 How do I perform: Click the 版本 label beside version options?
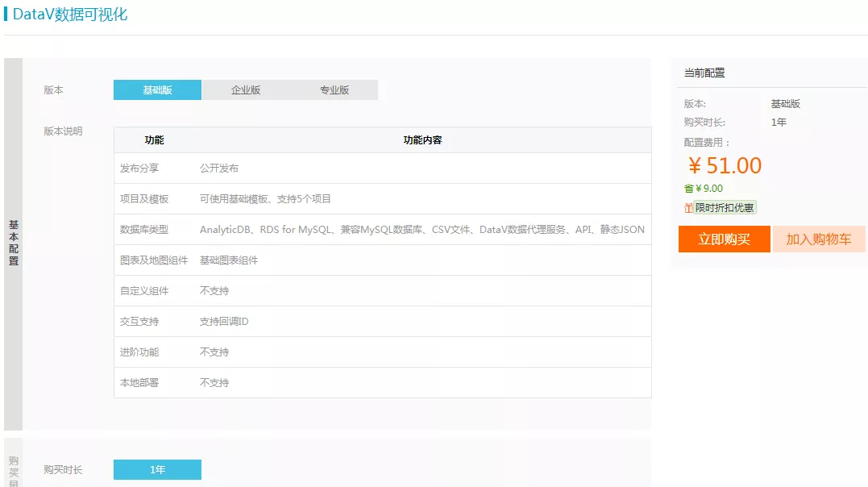tap(54, 89)
